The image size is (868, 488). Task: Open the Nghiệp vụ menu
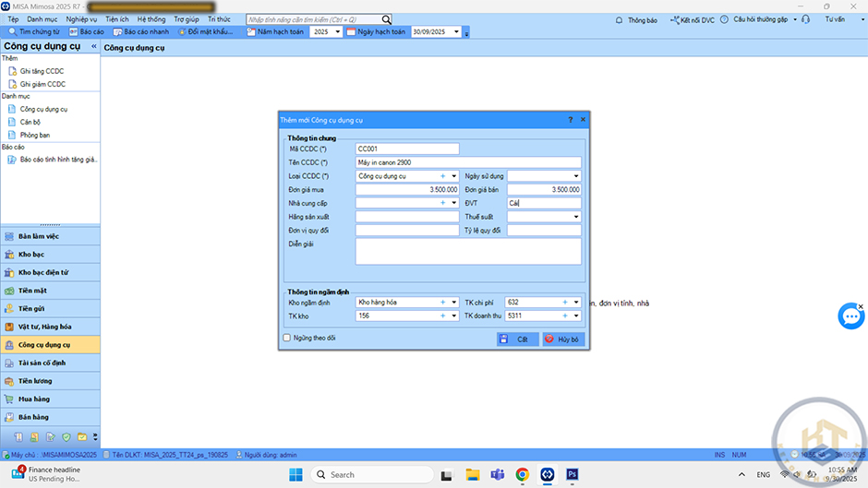click(81, 18)
